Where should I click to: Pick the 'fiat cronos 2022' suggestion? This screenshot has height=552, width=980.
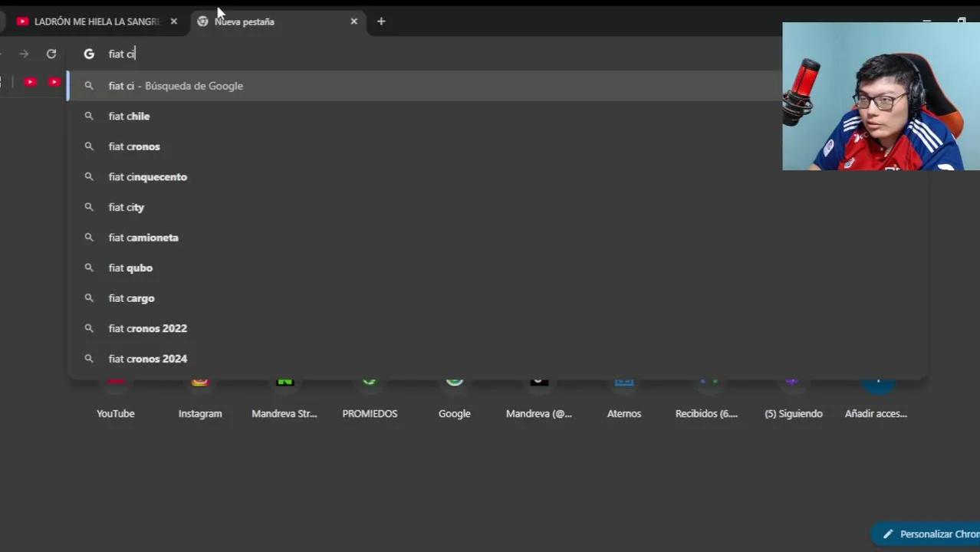pyautogui.click(x=497, y=328)
